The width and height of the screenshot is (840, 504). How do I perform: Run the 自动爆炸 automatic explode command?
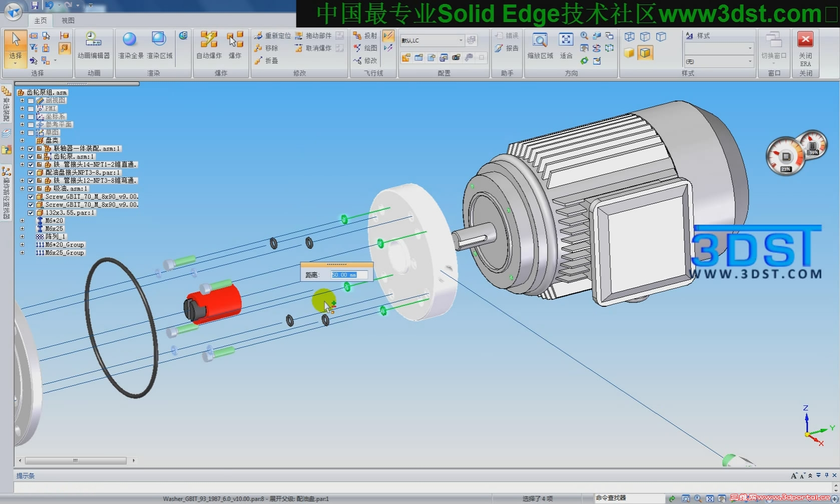pos(209,45)
